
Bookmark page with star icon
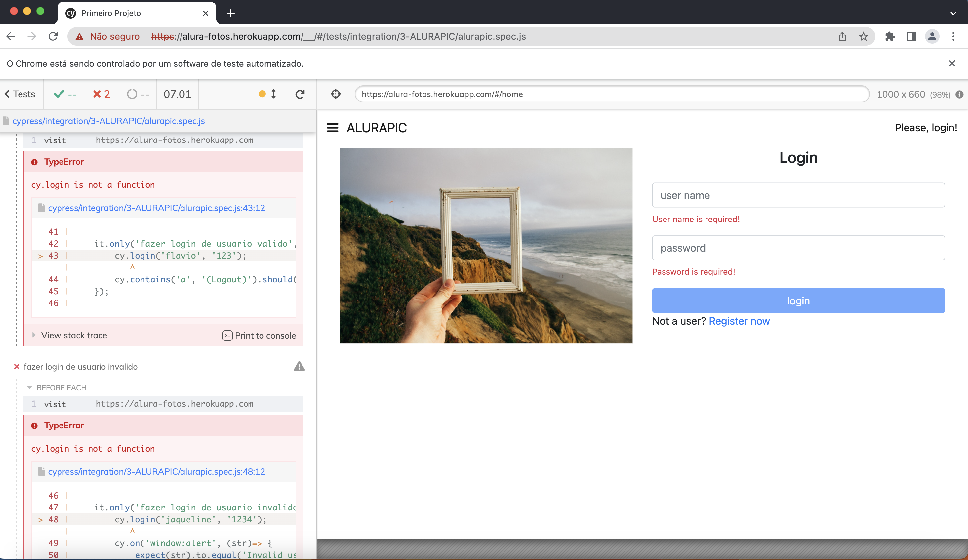click(x=863, y=36)
